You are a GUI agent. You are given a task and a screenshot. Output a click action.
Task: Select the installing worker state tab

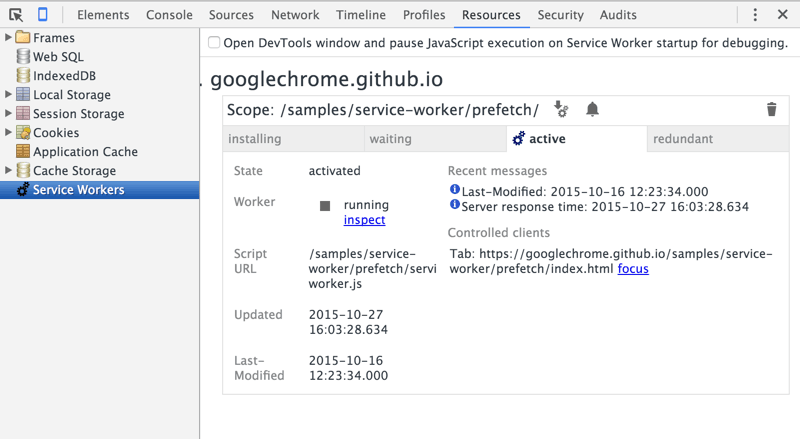[293, 139]
